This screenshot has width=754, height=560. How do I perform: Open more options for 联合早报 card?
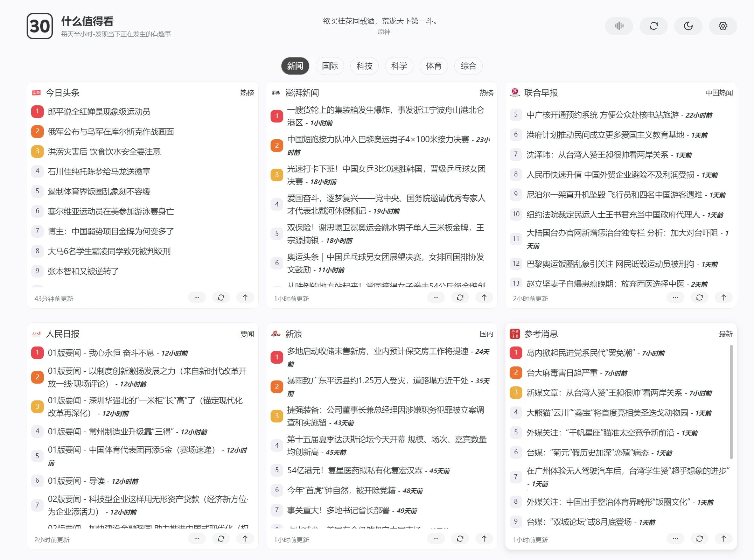click(x=675, y=297)
